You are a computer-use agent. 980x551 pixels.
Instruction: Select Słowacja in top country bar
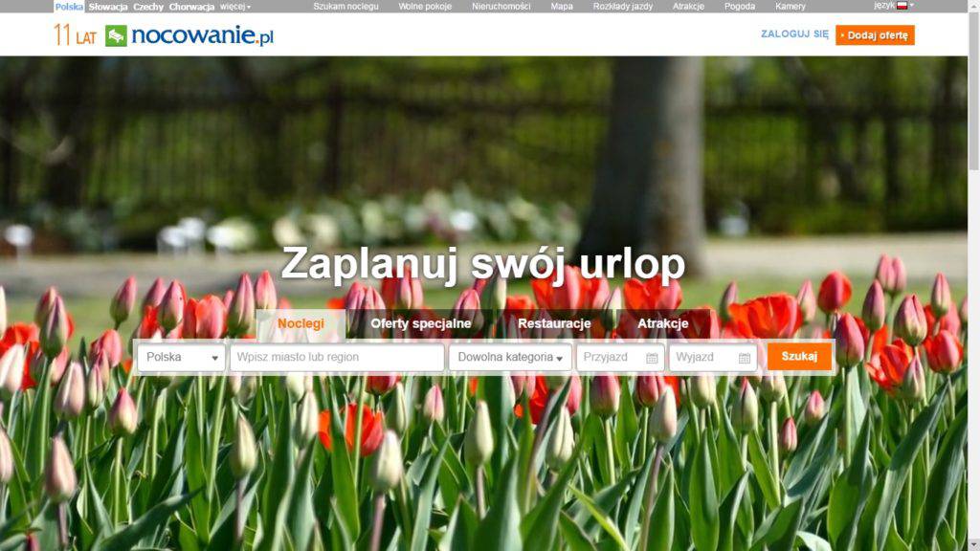tap(107, 7)
